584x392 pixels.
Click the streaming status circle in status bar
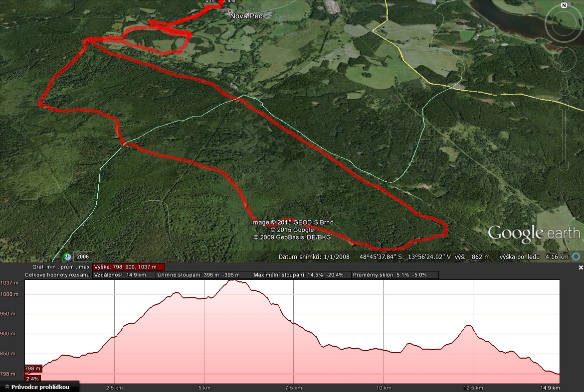[577, 257]
